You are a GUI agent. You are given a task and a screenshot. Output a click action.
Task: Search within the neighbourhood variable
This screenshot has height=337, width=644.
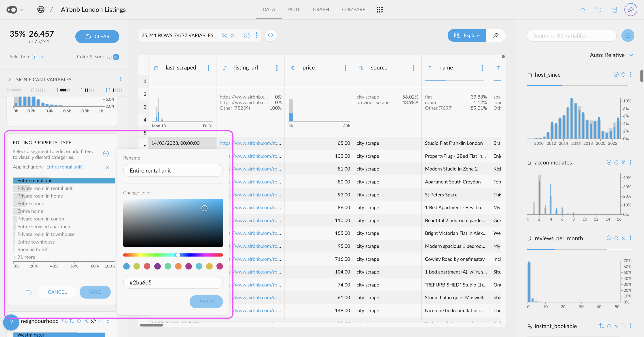[64, 321]
